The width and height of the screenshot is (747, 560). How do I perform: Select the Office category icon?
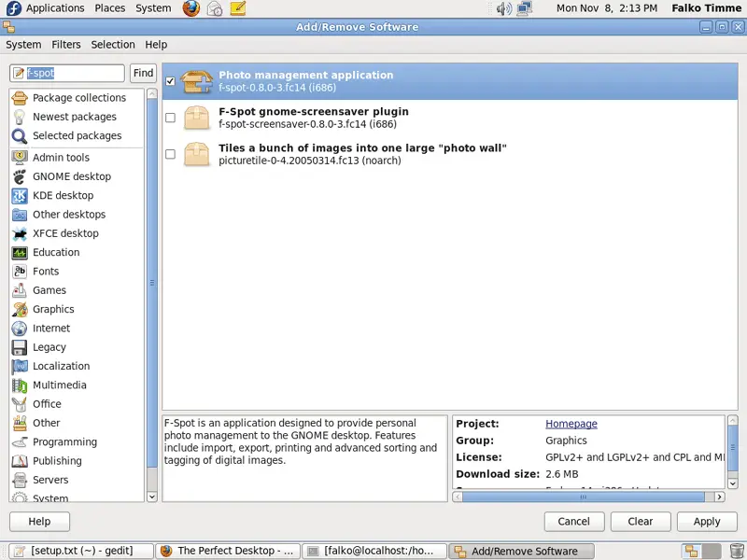click(20, 404)
